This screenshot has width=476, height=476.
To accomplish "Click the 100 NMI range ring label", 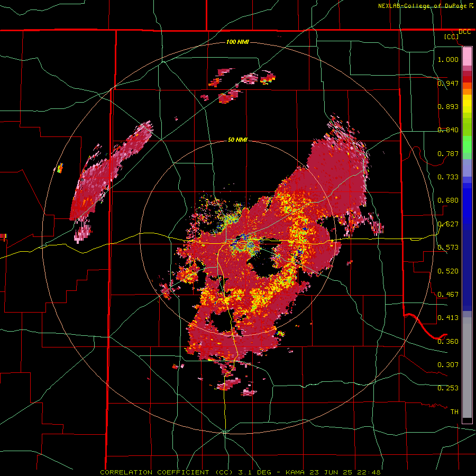I will point(237,42).
